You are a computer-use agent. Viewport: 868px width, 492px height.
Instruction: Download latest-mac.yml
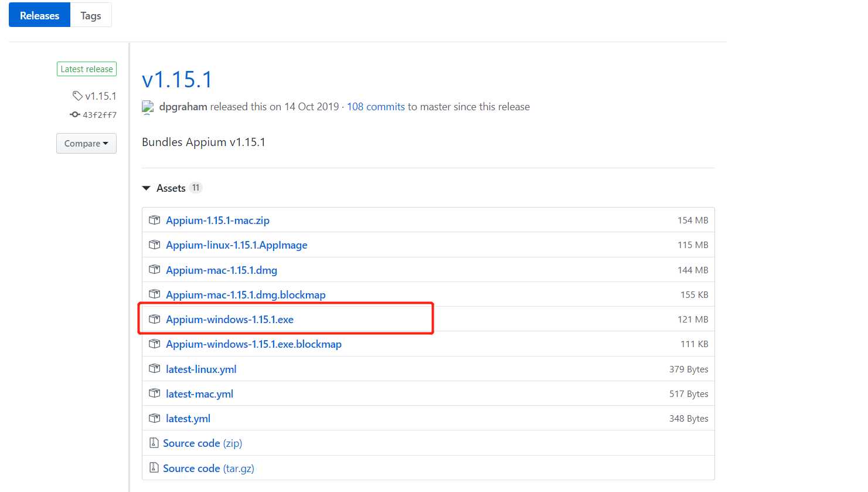pos(199,394)
